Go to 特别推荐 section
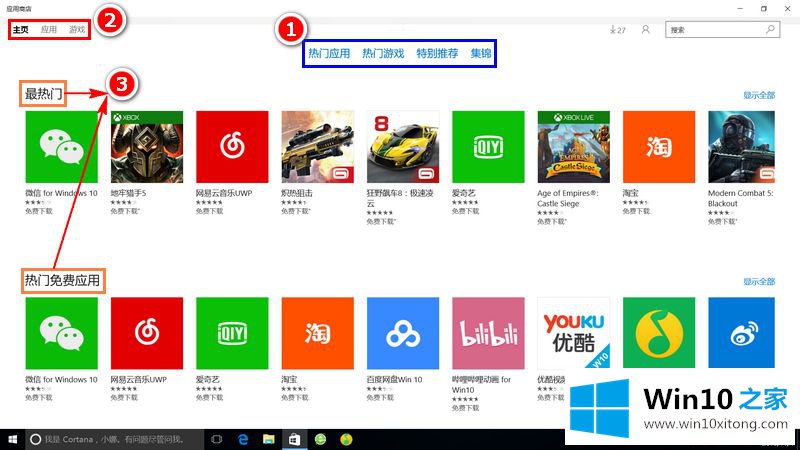This screenshot has width=800, height=450. 437,53
